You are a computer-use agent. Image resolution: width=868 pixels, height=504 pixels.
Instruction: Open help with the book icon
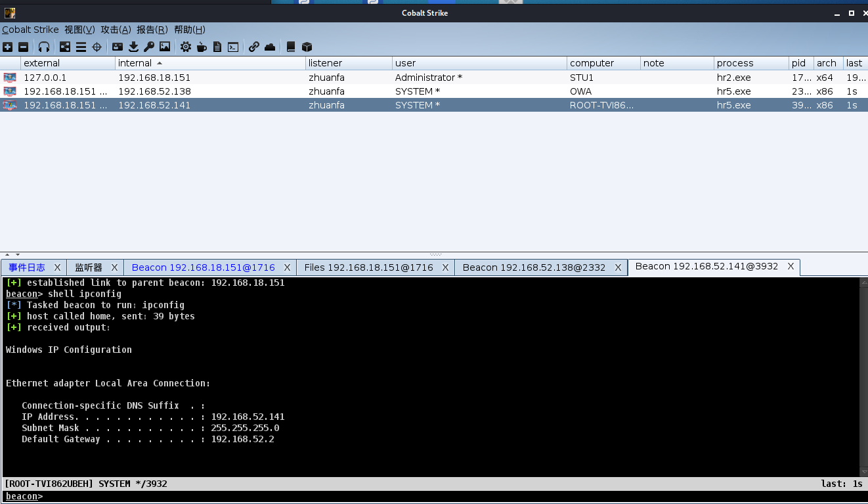click(291, 47)
